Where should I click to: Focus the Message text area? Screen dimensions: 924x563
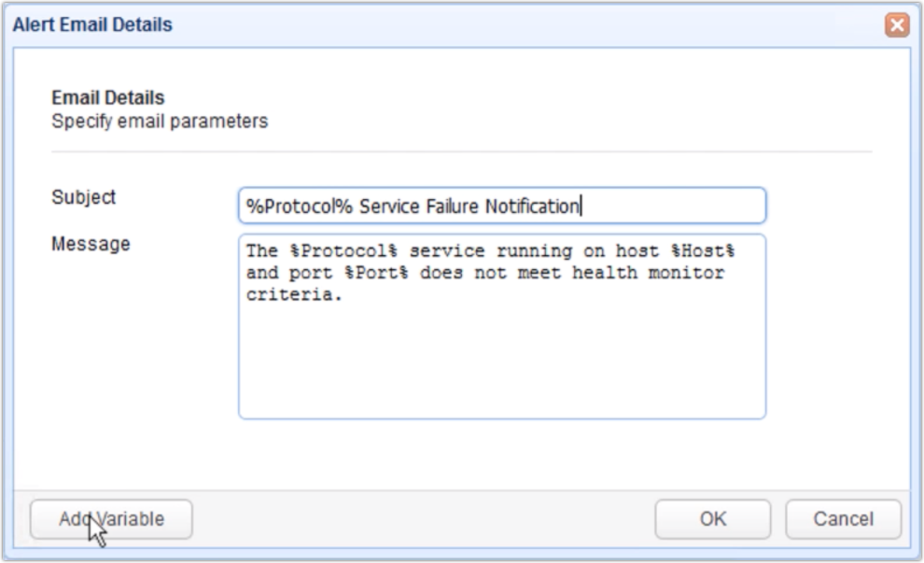click(x=502, y=327)
